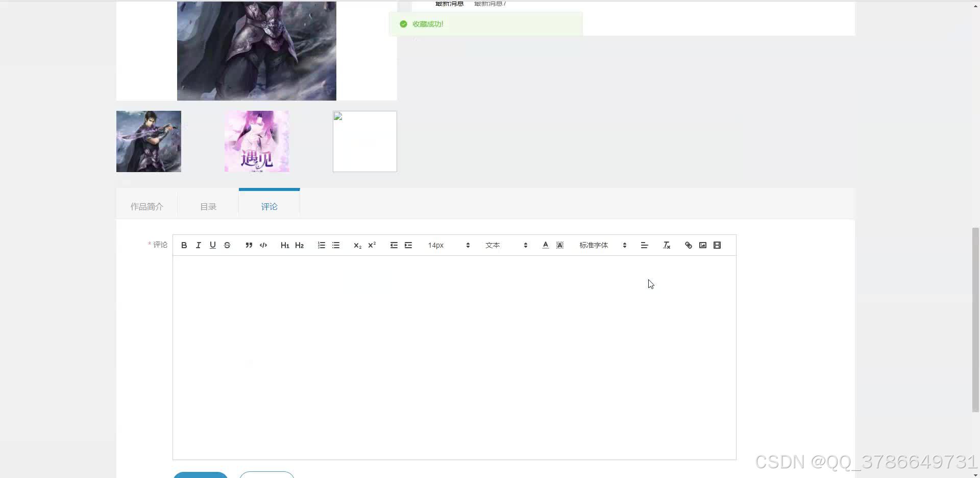
Task: Toggle italic formatting
Action: click(199, 245)
